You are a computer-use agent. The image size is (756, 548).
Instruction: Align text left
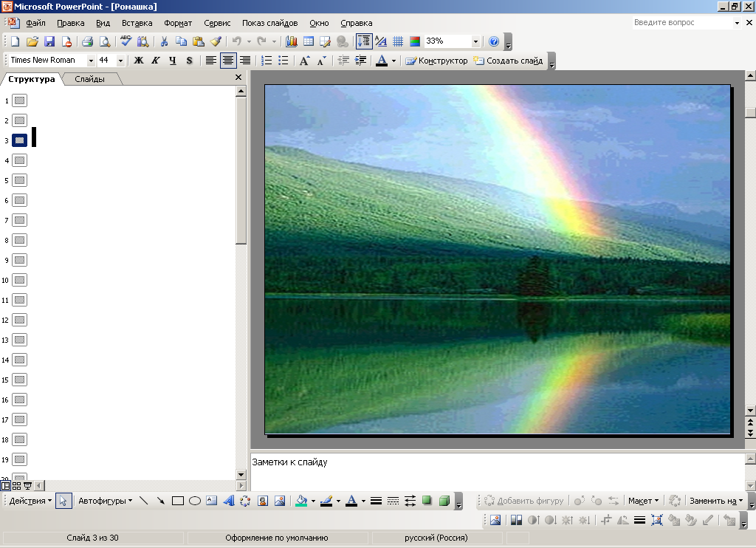click(210, 61)
